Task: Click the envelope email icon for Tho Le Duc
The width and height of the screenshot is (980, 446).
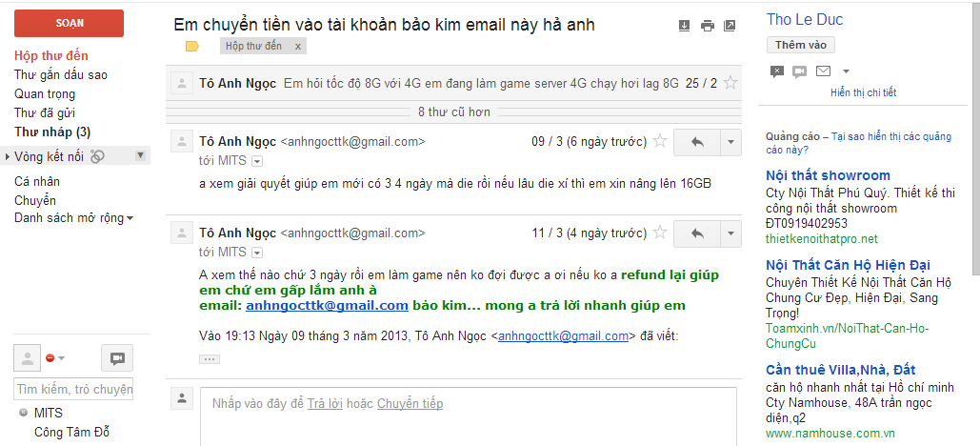Action: tap(823, 71)
